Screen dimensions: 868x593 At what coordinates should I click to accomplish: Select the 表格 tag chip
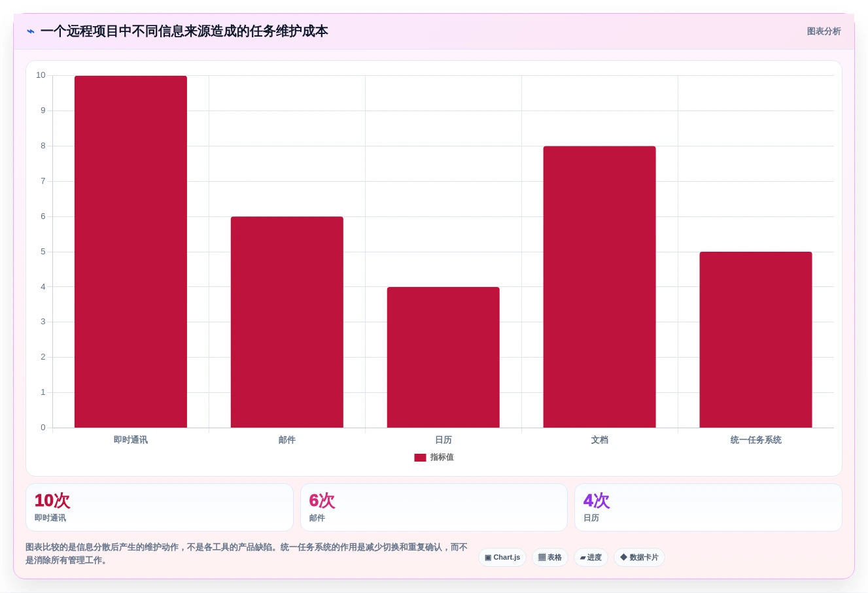pyautogui.click(x=550, y=558)
